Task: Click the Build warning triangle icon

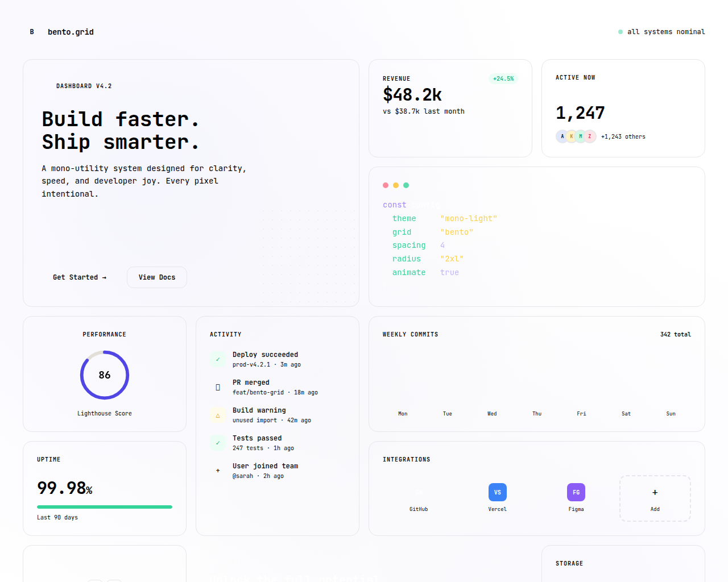Action: (x=218, y=415)
